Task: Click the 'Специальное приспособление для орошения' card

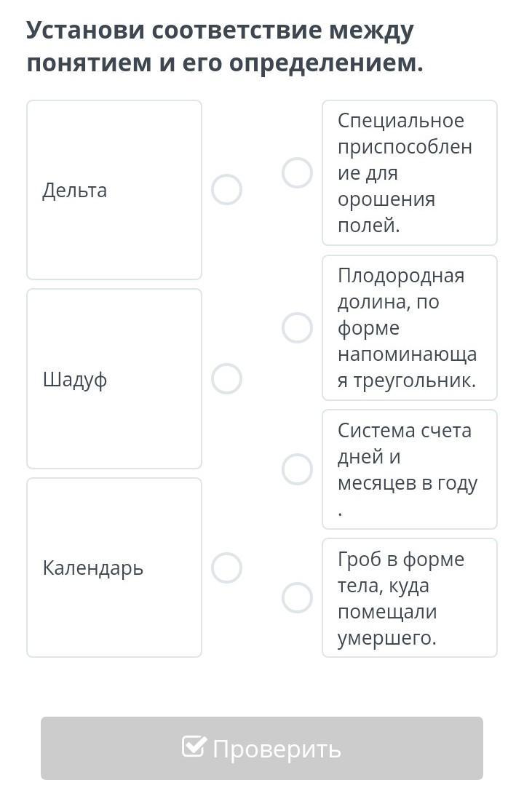Action: pyautogui.click(x=410, y=173)
